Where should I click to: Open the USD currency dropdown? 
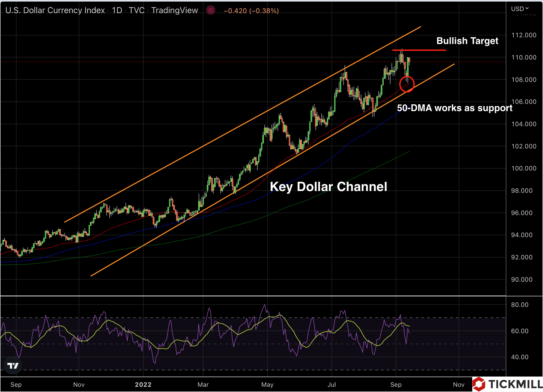(520, 9)
